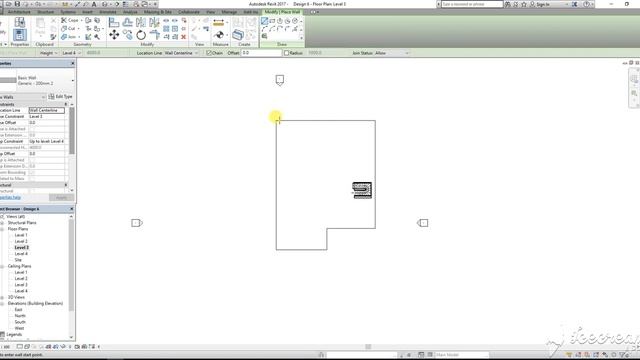Viewport: 640px width, 360px height.
Task: Select the Line draw tool
Action: coord(264,21)
